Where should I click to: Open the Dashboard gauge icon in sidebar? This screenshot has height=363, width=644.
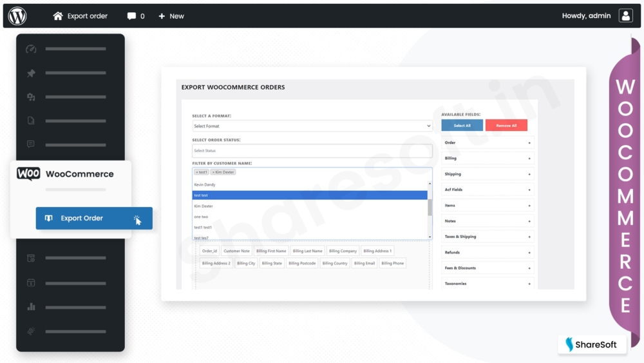click(x=31, y=49)
